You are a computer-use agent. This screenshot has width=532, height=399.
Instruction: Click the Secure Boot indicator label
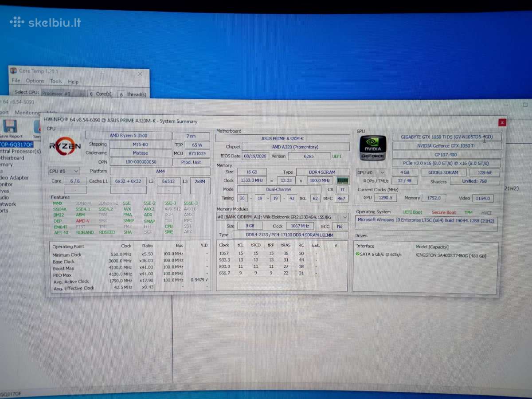444,212
